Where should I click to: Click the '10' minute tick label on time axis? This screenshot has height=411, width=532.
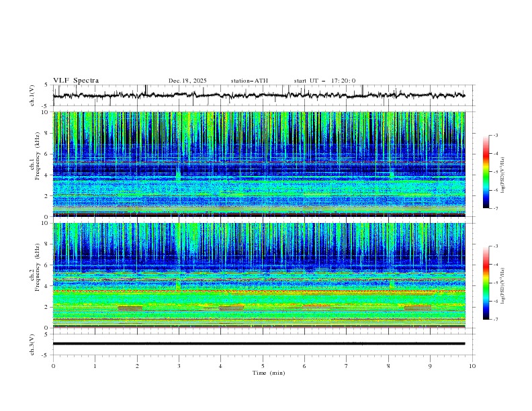[x=472, y=366]
